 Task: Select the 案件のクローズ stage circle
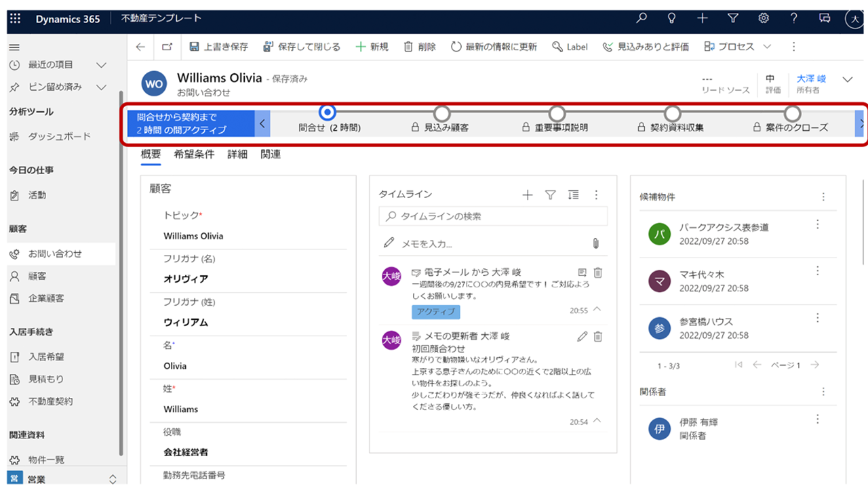click(x=792, y=113)
